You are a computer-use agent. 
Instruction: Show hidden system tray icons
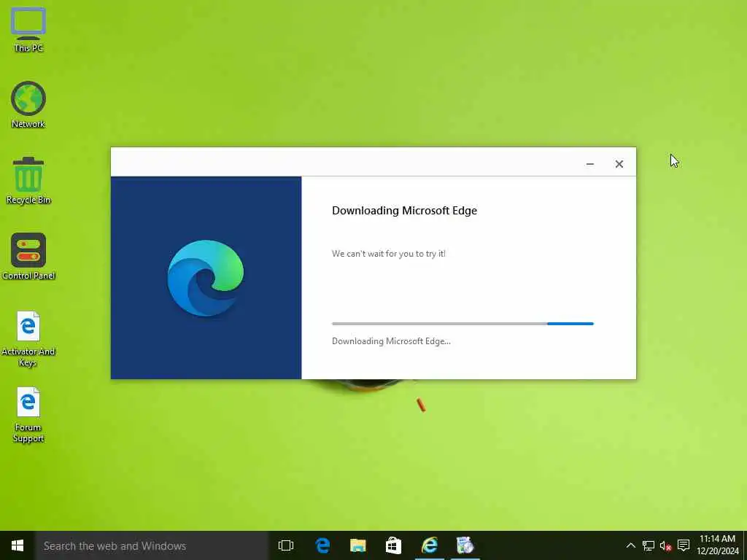click(x=631, y=545)
